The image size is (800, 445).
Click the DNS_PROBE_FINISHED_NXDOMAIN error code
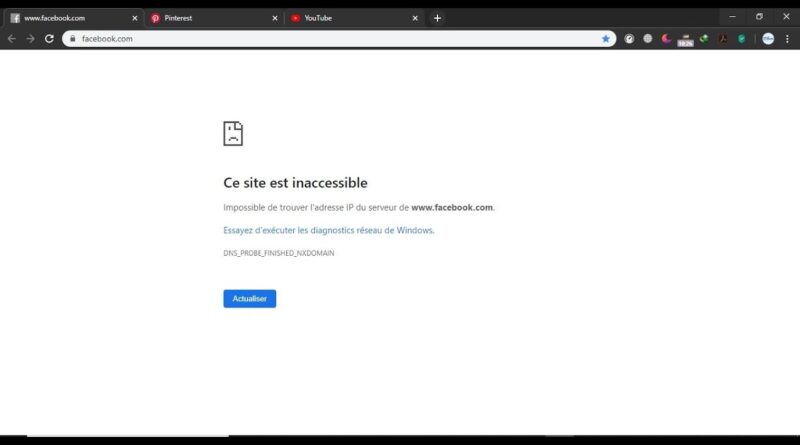(x=279, y=253)
